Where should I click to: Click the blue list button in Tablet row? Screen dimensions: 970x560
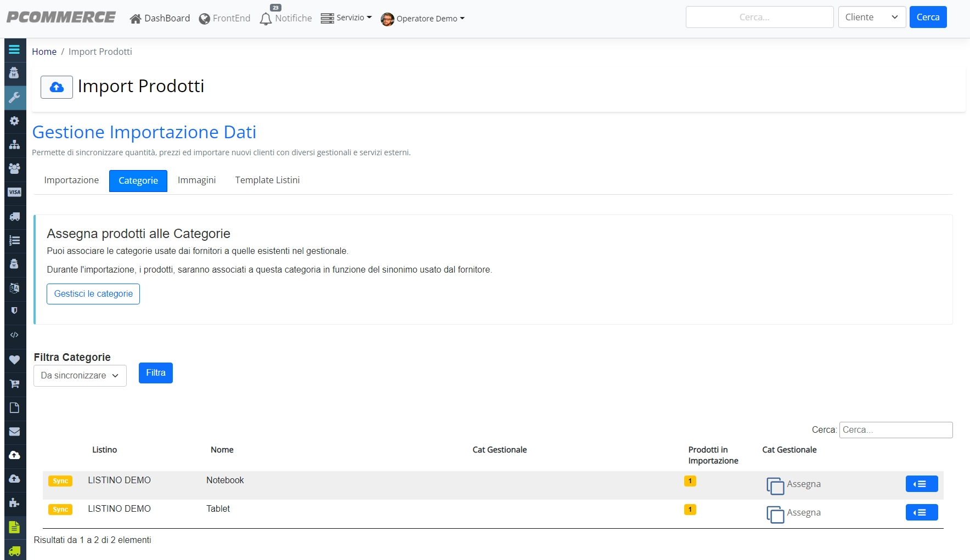[922, 512]
